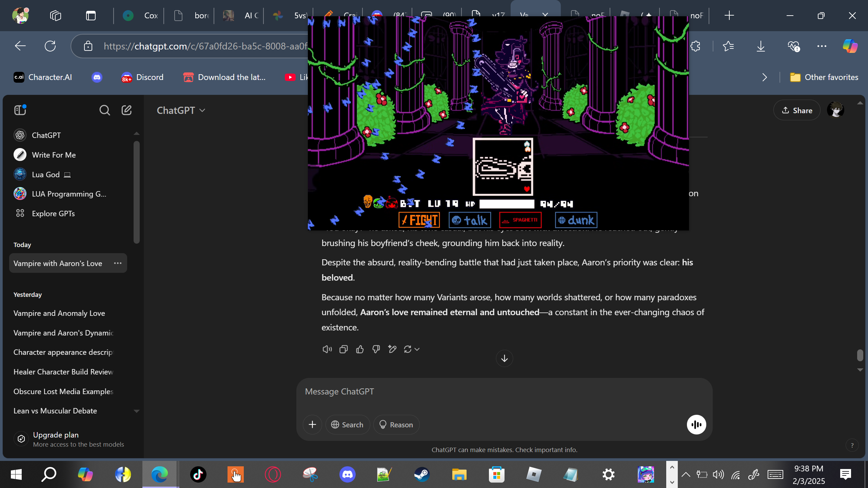The image size is (868, 488).
Task: Open the Other favorites folder
Action: click(824, 77)
